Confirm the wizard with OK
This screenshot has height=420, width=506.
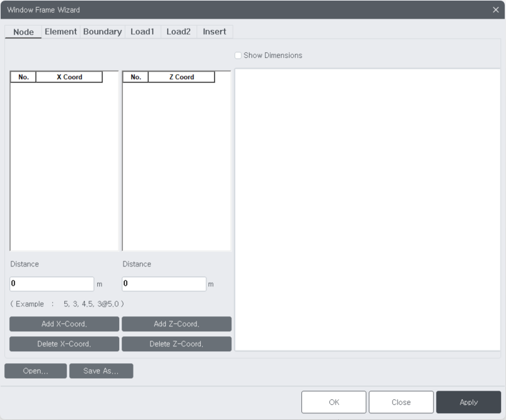[334, 402]
